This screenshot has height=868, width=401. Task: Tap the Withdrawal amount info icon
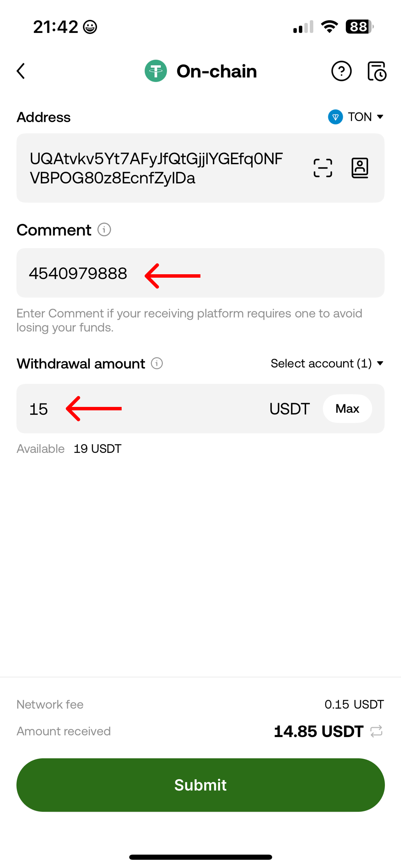click(157, 363)
